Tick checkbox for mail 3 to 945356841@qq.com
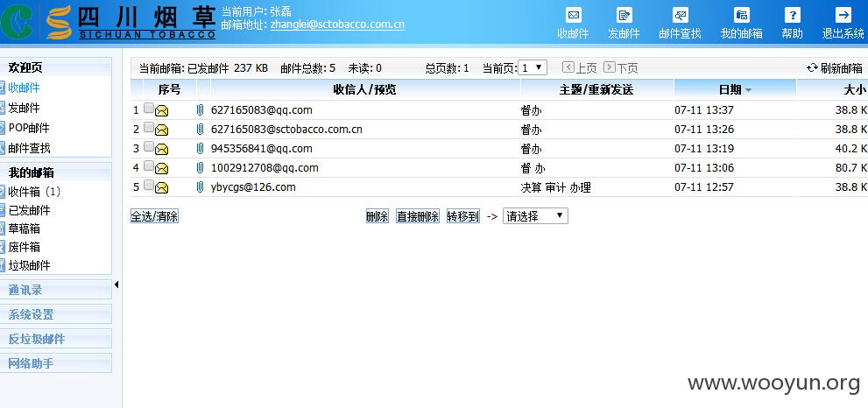 pyautogui.click(x=148, y=146)
